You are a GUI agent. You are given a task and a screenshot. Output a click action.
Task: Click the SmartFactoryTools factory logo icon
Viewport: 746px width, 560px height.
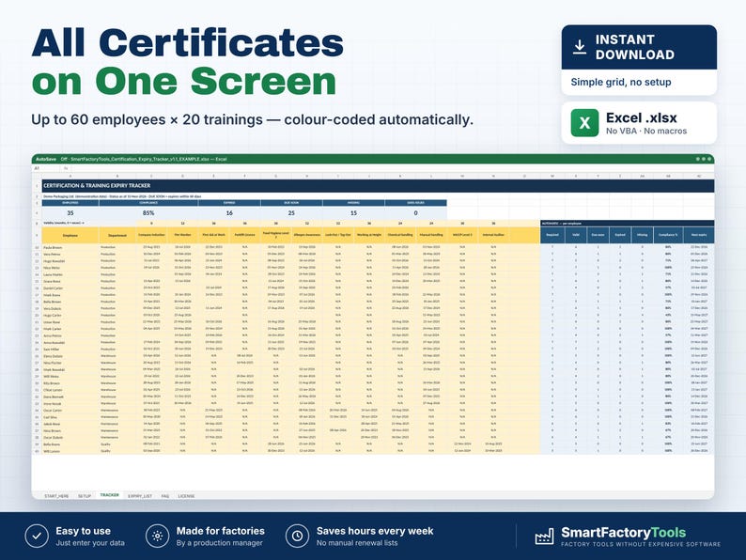tap(544, 537)
